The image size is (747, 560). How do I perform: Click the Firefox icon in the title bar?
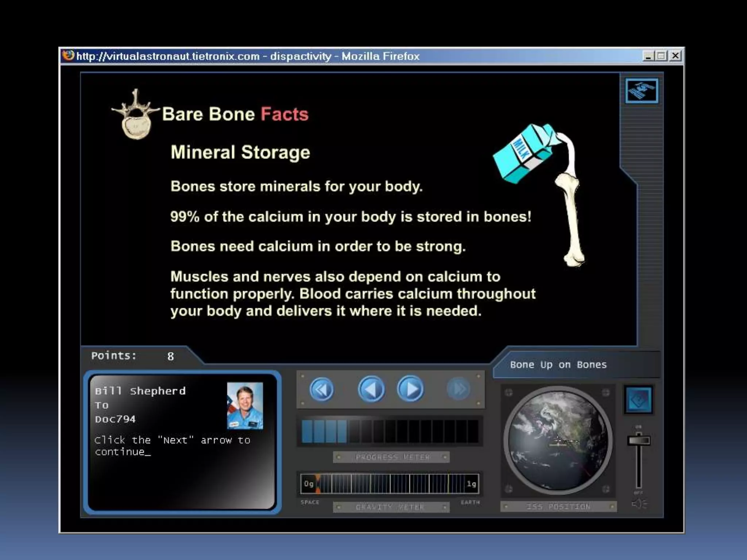click(68, 56)
